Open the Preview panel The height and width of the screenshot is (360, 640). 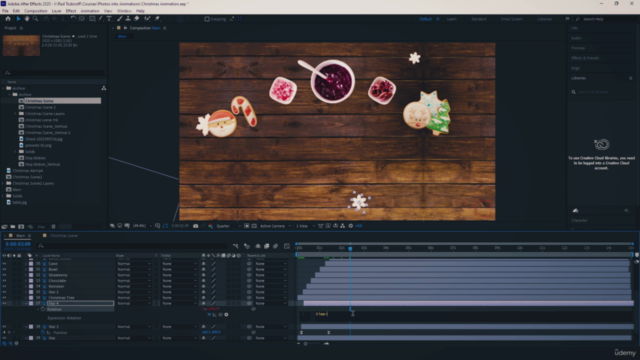(578, 48)
